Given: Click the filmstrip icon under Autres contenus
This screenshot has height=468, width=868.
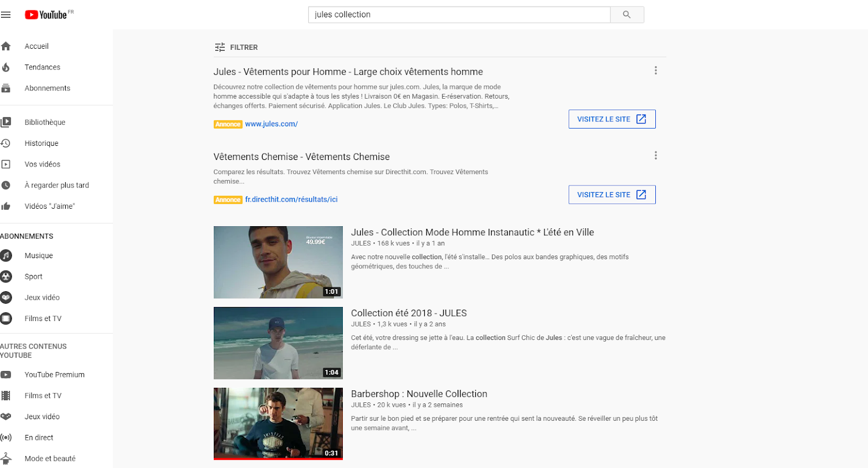Looking at the screenshot, I should click(x=6, y=395).
